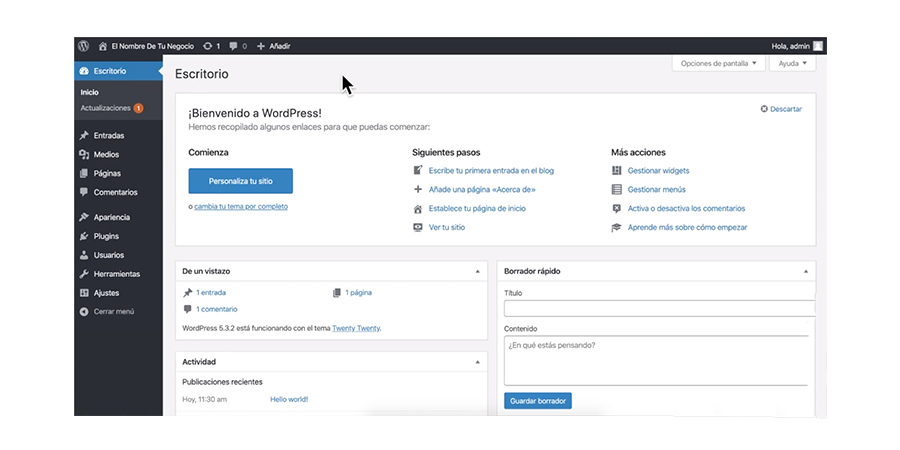Viewport: 900px width, 450px height.
Task: Click El Nombre De Tu Negocio site name
Action: click(153, 46)
